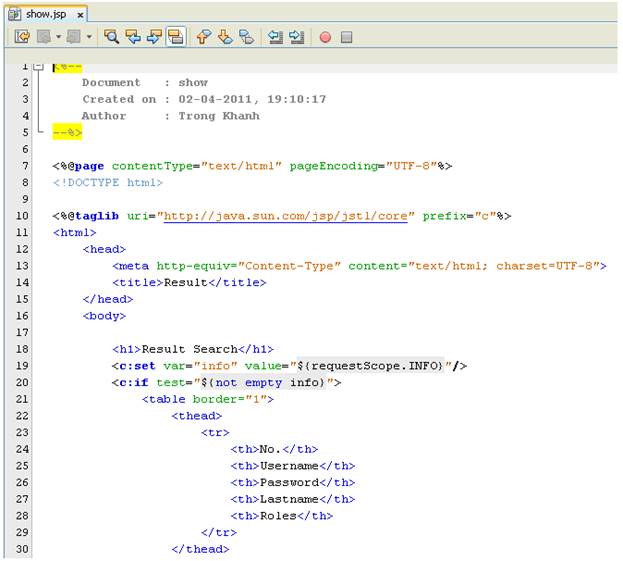
Task: Click the <th>Password</th> line
Action: pos(293,483)
